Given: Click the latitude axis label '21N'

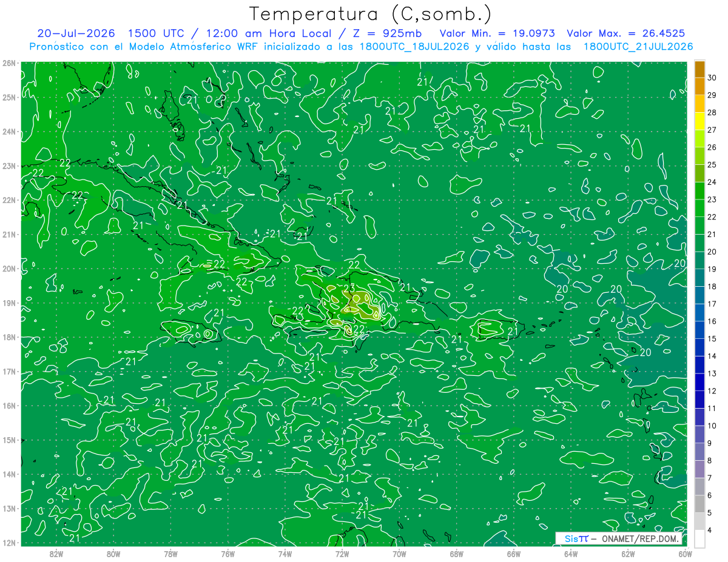Looking at the screenshot, I should point(8,234).
